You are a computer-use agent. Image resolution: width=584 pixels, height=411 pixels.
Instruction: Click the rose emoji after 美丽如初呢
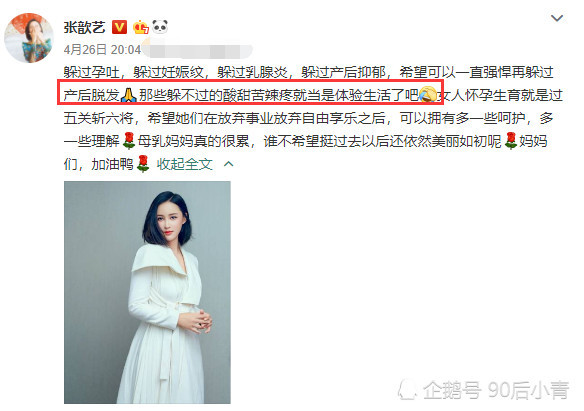pyautogui.click(x=510, y=141)
